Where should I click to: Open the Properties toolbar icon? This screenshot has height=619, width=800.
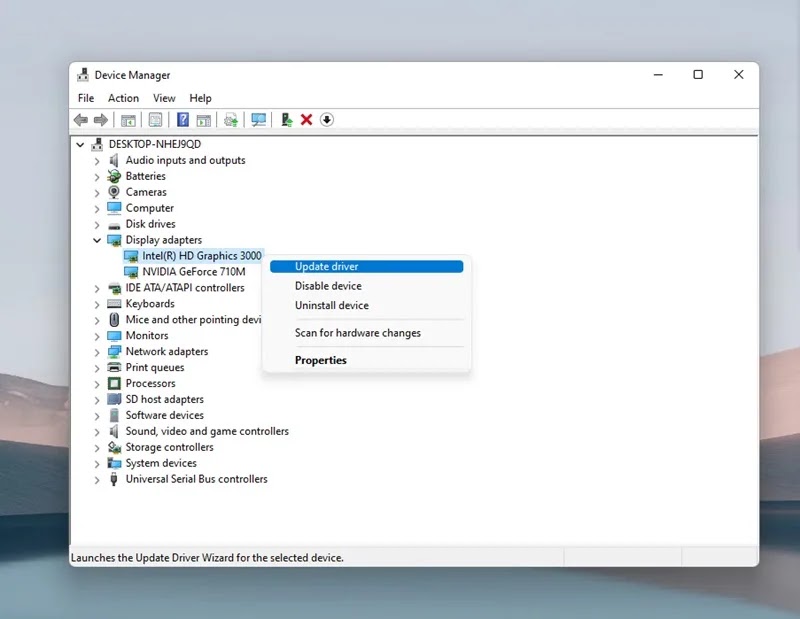point(155,120)
